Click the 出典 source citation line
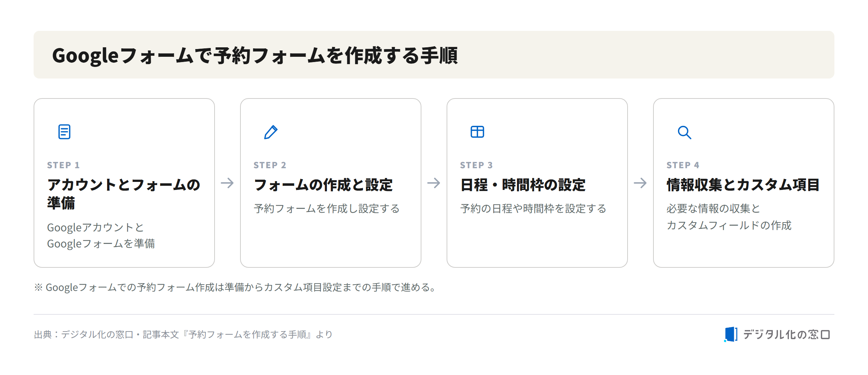The width and height of the screenshot is (868, 375). pyautogui.click(x=183, y=335)
